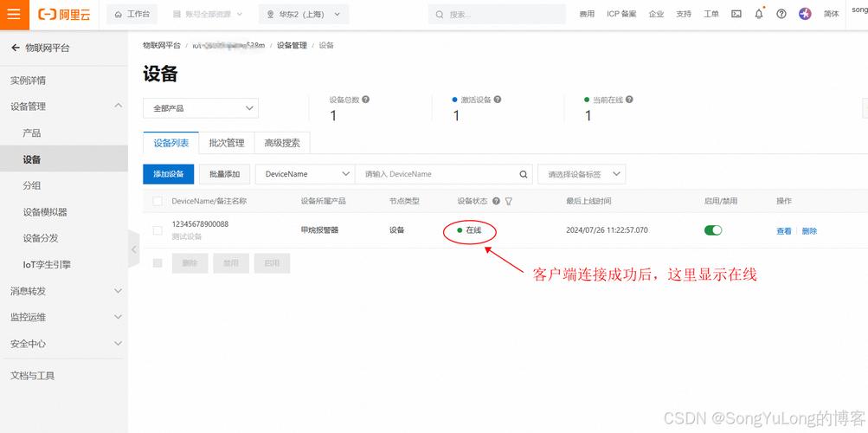The height and width of the screenshot is (433, 868).
Task: Focus the top search box
Action: (497, 15)
